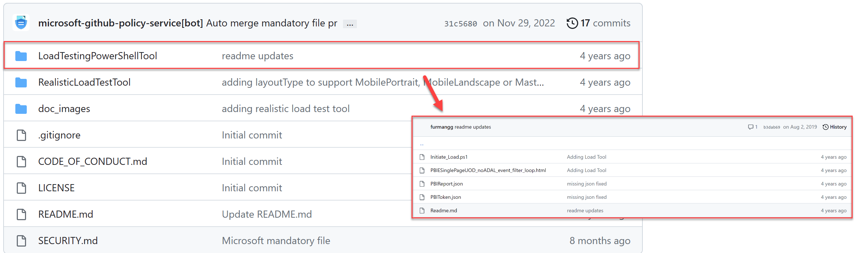Image resolution: width=868 pixels, height=253 pixels.
Task: Open the 'Microsoft mandatory file' commit message
Action: (x=276, y=241)
